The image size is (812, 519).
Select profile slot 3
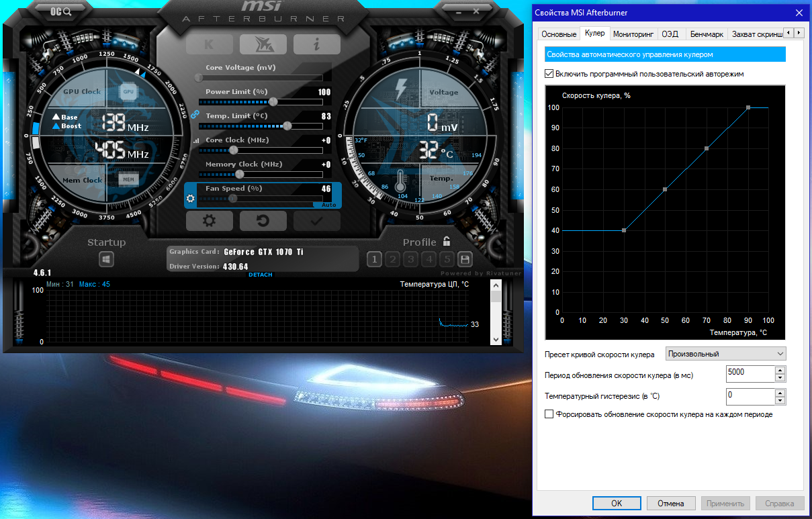(x=411, y=259)
